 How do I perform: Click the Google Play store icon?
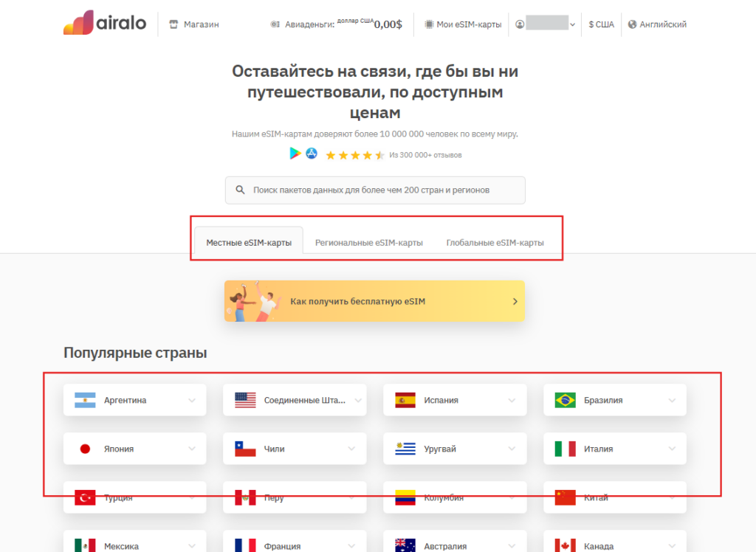pyautogui.click(x=295, y=153)
